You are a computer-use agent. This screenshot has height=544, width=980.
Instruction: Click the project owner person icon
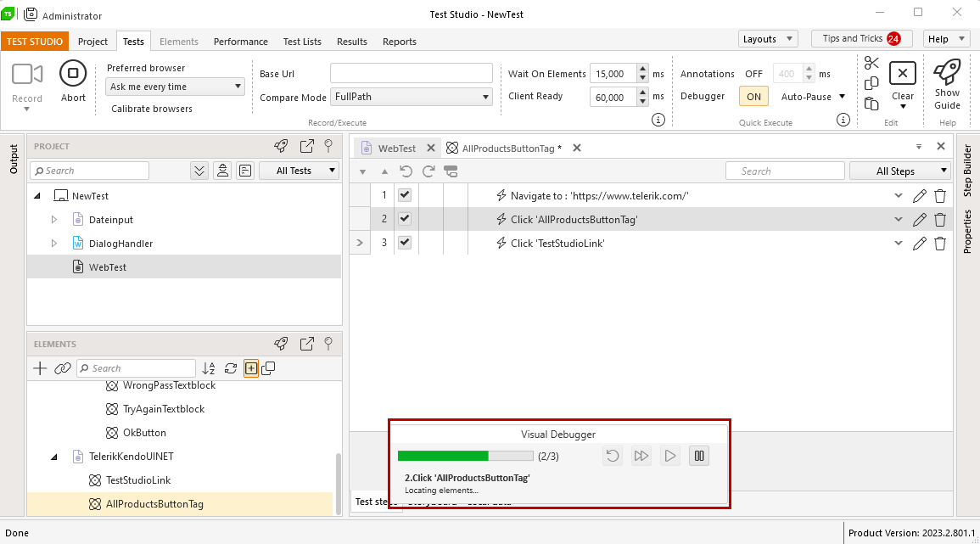tap(222, 170)
